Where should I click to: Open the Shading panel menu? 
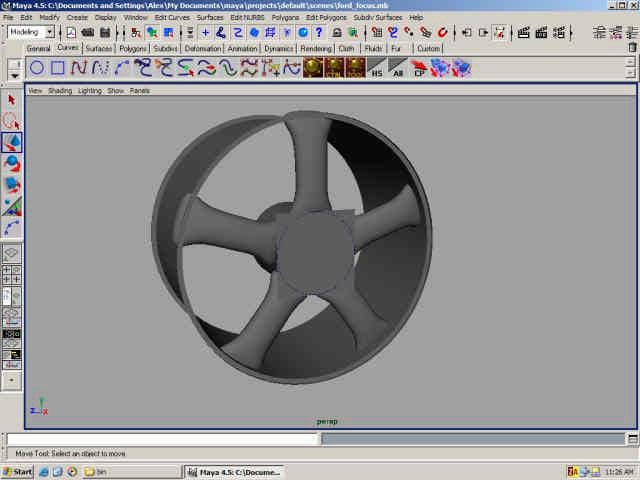tap(60, 90)
